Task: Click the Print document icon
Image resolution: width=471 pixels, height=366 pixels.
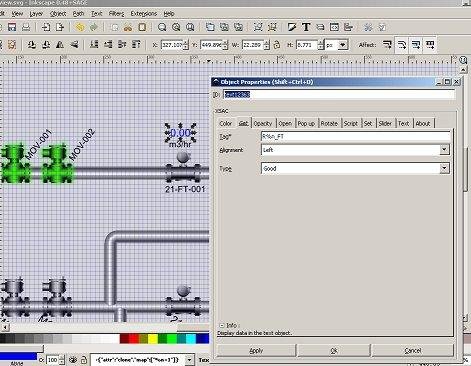Action: [x=26, y=27]
